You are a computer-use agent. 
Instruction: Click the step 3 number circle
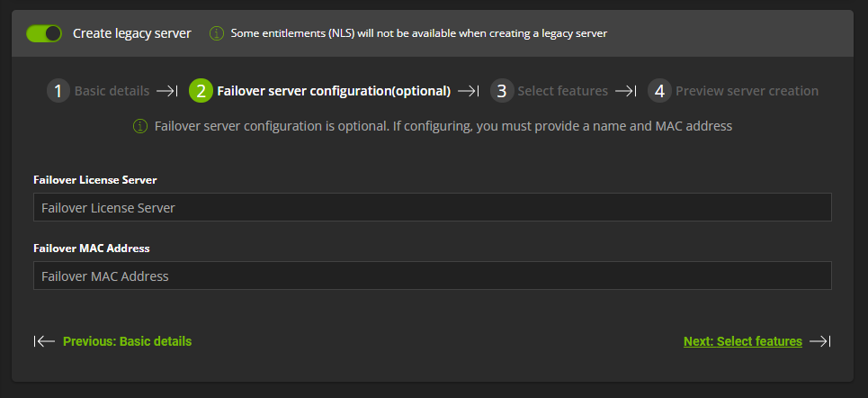click(x=502, y=91)
